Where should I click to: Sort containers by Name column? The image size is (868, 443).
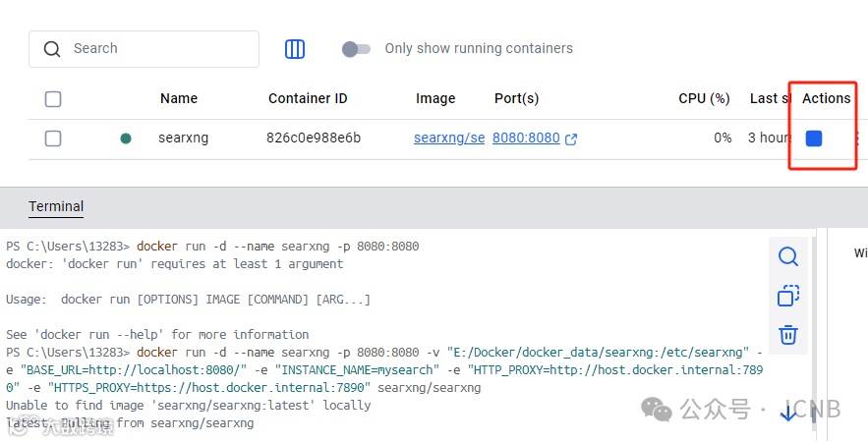(179, 98)
